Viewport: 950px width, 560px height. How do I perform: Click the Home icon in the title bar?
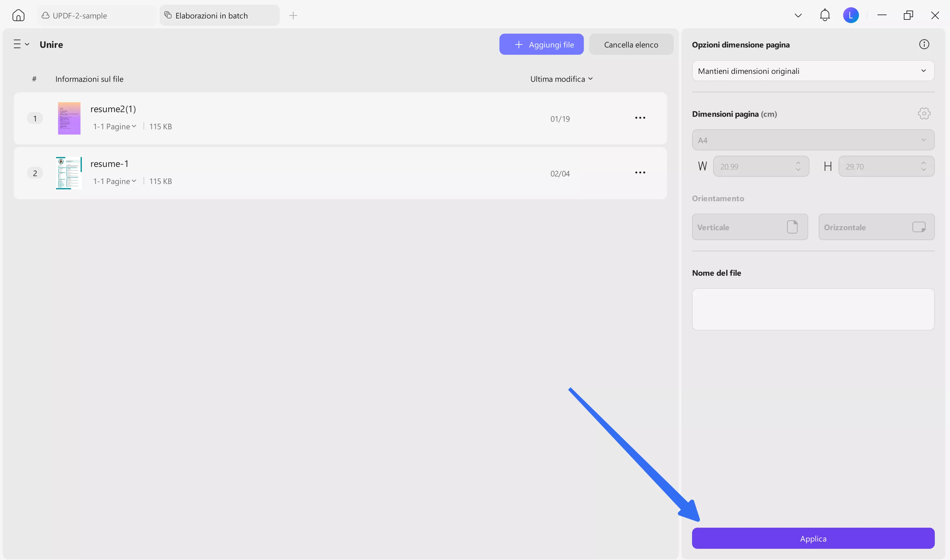pyautogui.click(x=18, y=15)
